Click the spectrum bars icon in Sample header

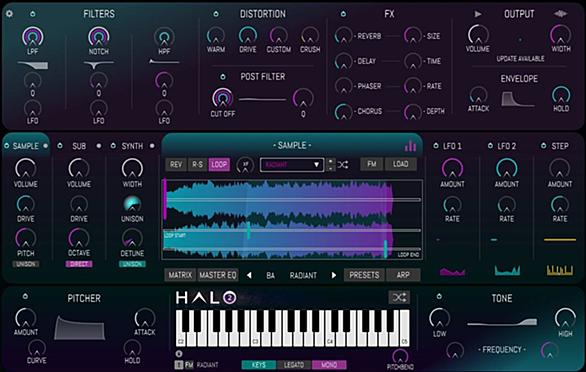coord(410,146)
